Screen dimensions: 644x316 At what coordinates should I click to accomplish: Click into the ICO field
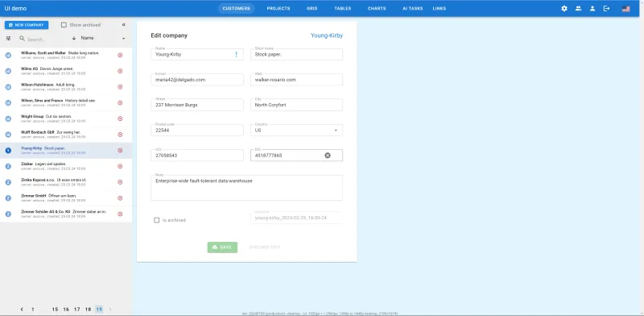[197, 156]
